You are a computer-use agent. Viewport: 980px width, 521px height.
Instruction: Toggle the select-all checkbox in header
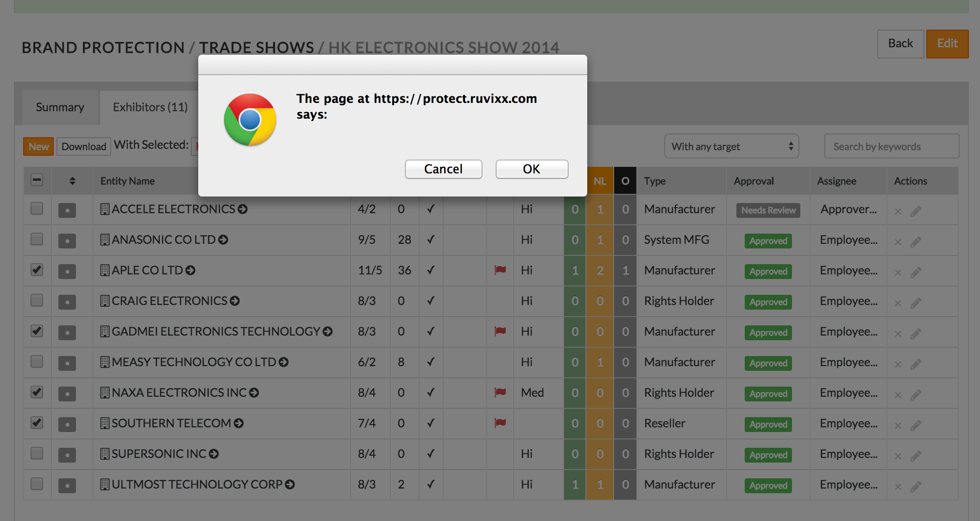click(x=37, y=180)
